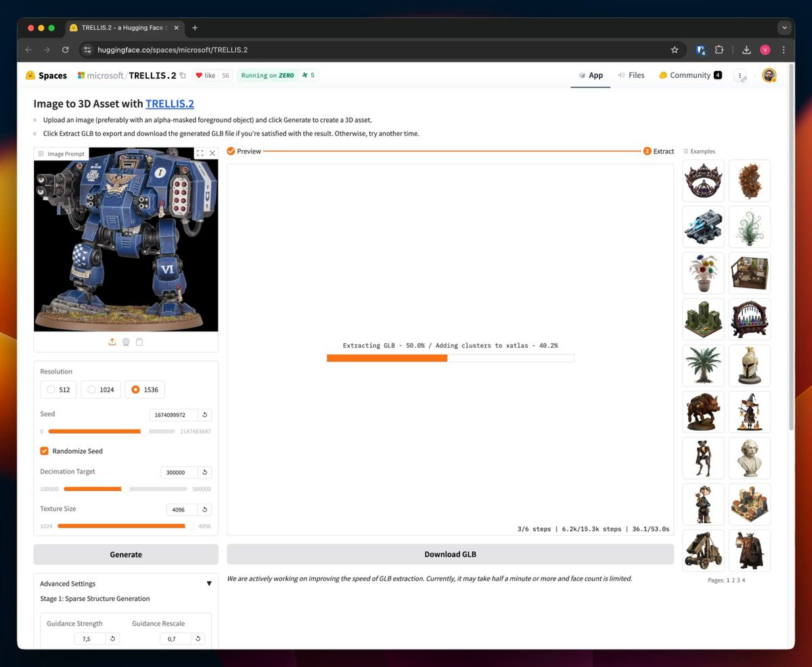Adjust the Decimation Target slider
812x667 pixels.
[125, 488]
